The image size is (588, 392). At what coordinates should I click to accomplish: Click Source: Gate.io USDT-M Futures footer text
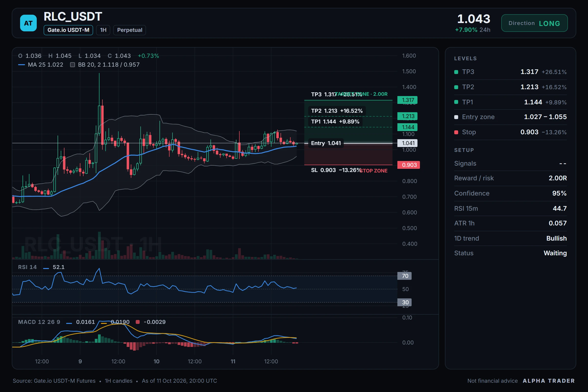54,381
